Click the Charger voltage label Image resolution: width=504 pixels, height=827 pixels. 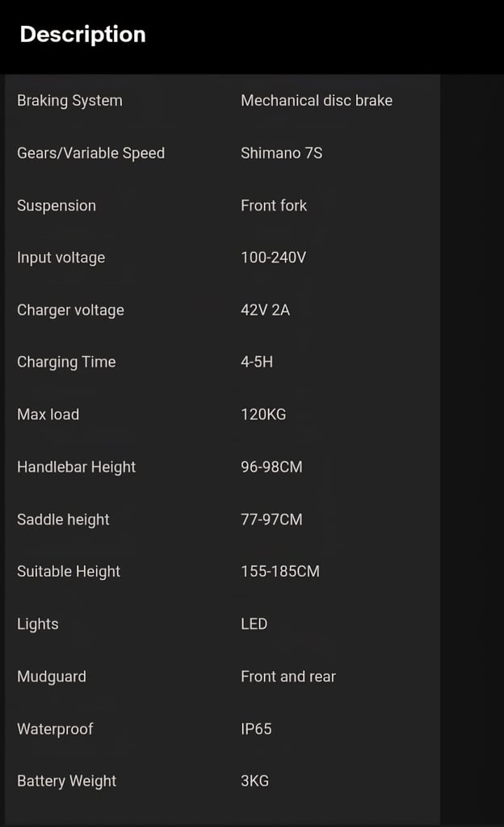click(x=70, y=310)
